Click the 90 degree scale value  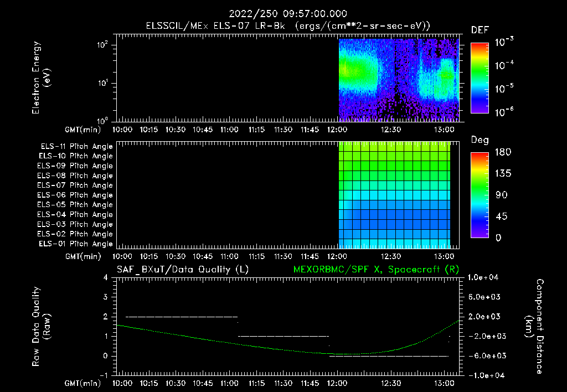point(502,195)
